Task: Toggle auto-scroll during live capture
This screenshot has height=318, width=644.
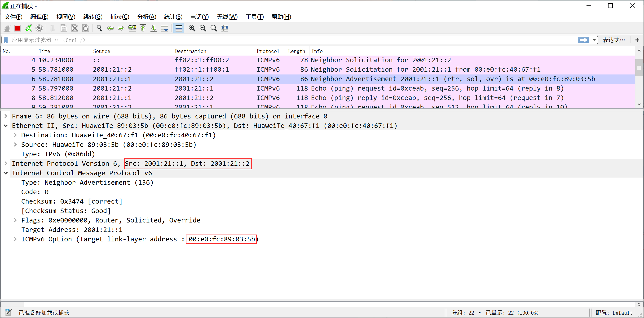Action: [x=165, y=28]
